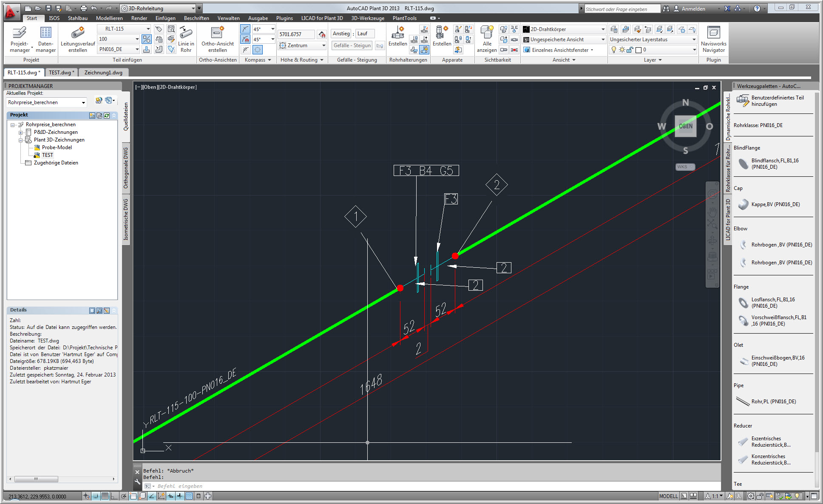
Task: Click the elevation field showing 5701.6757
Action: pyautogui.click(x=296, y=34)
